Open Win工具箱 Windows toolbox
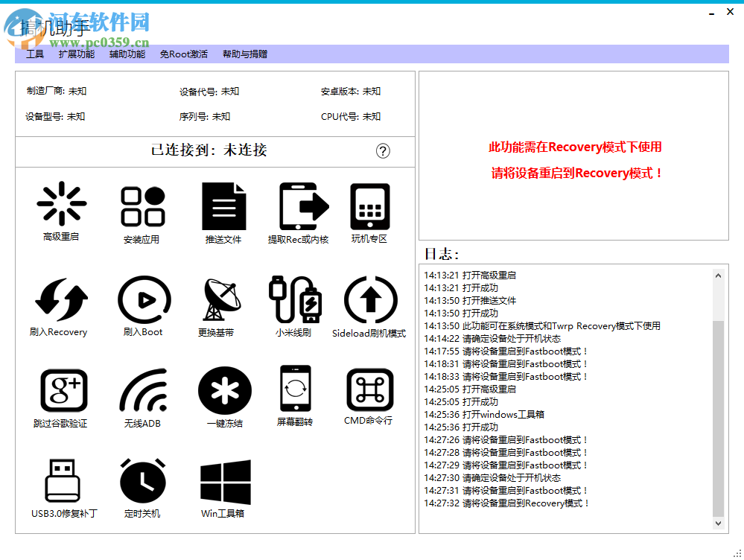This screenshot has width=744, height=560. click(x=224, y=489)
